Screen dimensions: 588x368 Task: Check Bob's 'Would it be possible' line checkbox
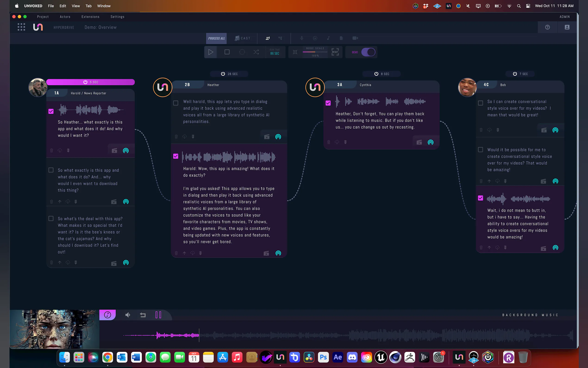[480, 149]
